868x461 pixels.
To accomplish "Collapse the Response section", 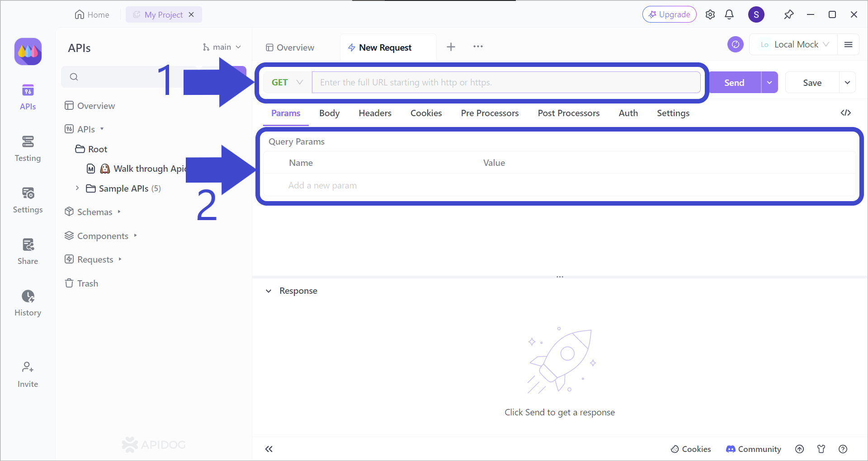I will coord(269,291).
